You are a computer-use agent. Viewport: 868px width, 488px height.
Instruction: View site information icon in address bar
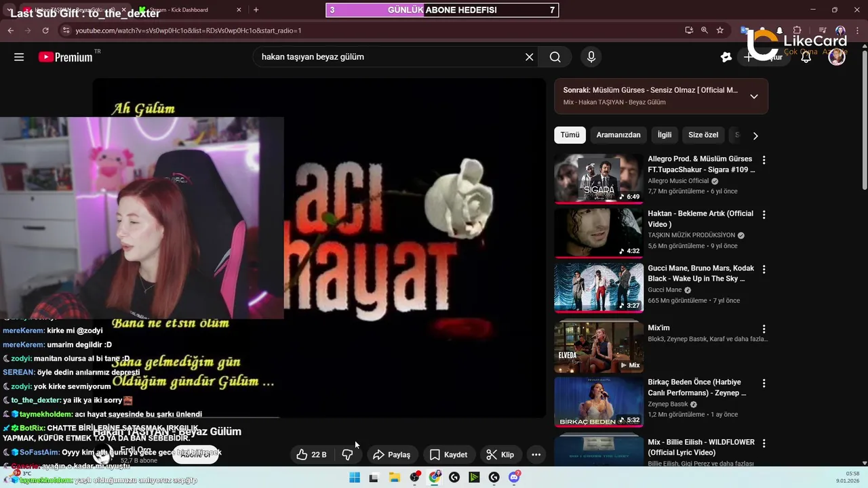click(x=66, y=30)
